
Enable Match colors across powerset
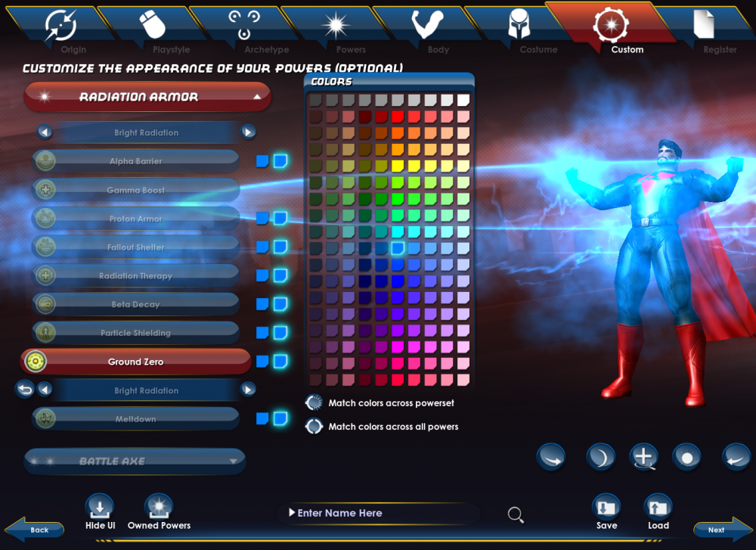click(314, 402)
